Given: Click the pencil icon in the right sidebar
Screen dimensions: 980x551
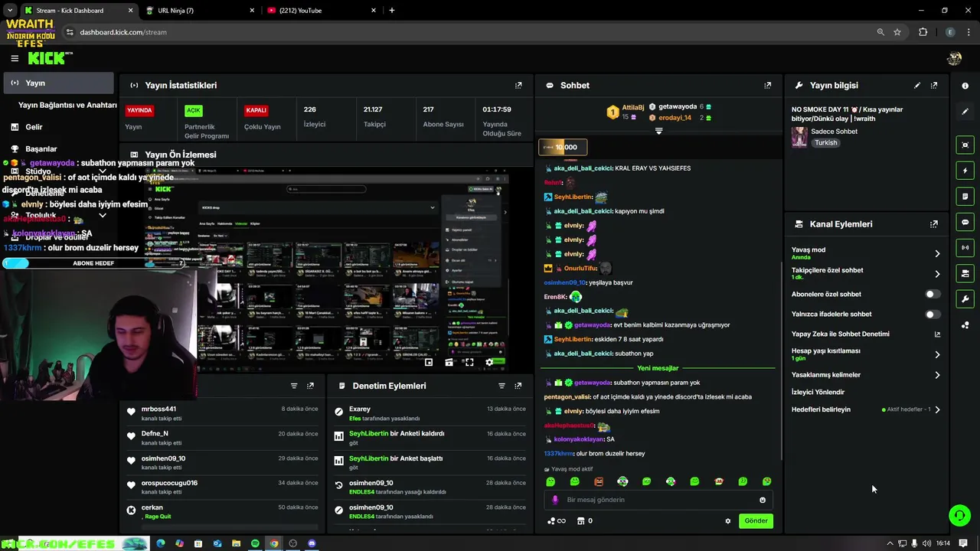Looking at the screenshot, I should (x=965, y=112).
